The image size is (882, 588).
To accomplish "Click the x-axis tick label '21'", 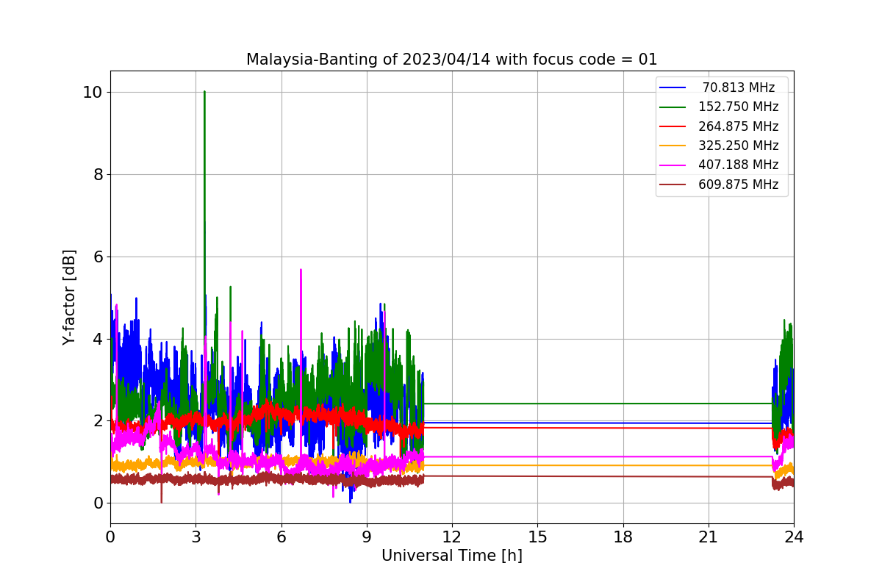I will pyautogui.click(x=709, y=537).
